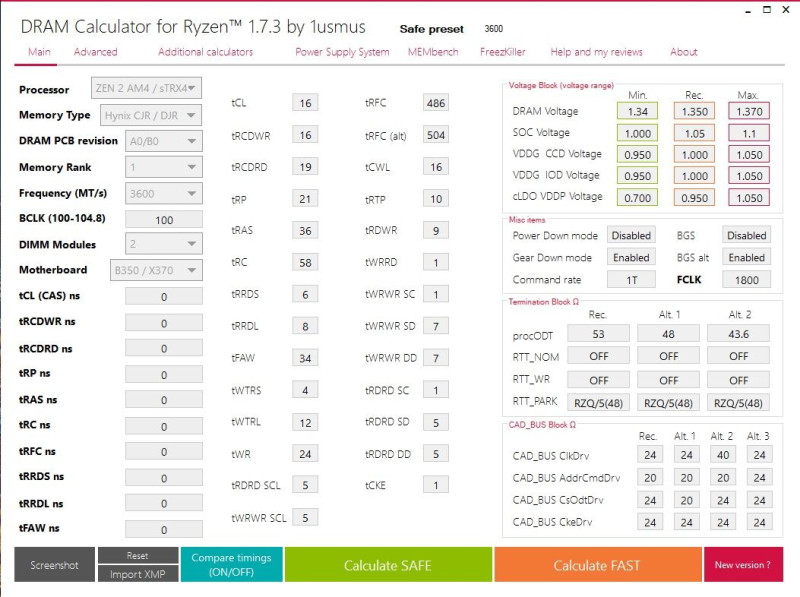Image resolution: width=800 pixels, height=597 pixels.
Task: Click DRAM Voltage Rec value 1.350
Action: tap(694, 111)
